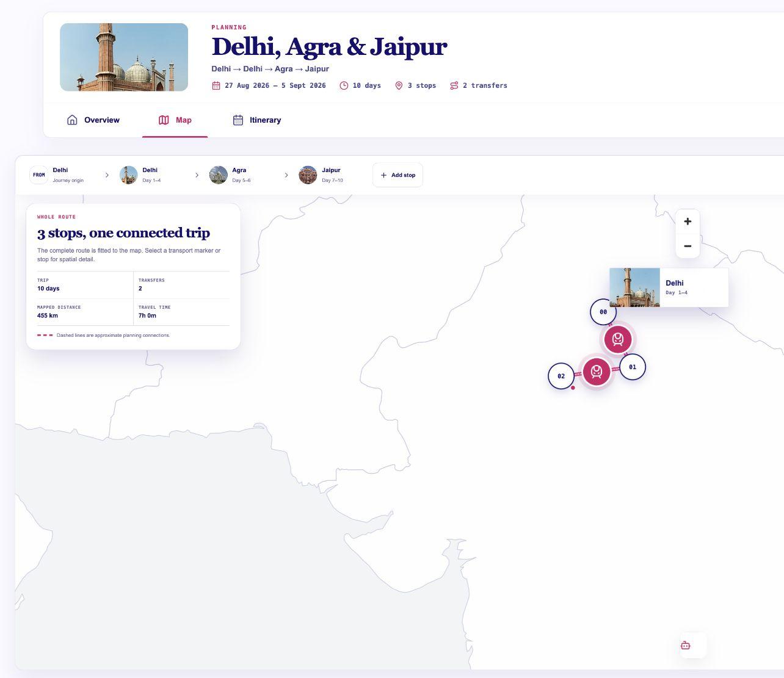Select map marker 02
The image size is (784, 678).
[561, 376]
